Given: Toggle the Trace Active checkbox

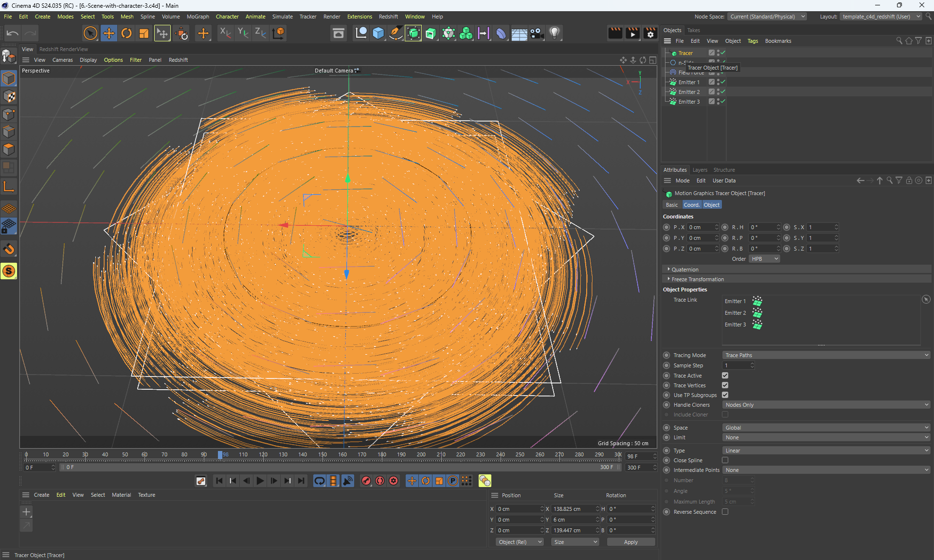Looking at the screenshot, I should [725, 376].
